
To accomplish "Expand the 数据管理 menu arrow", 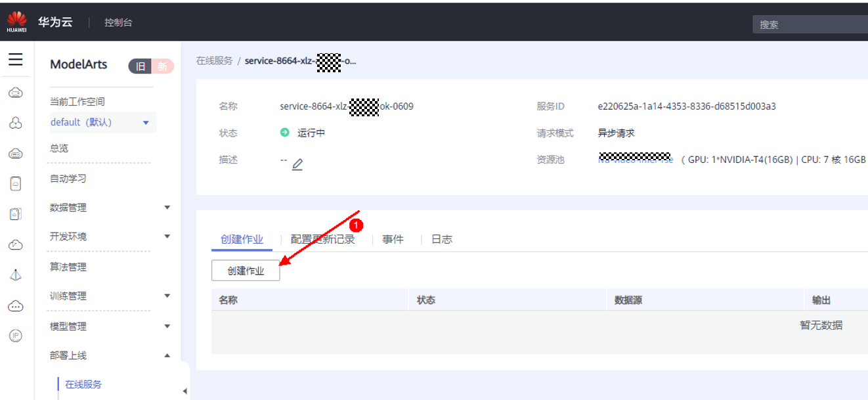I will point(167,208).
